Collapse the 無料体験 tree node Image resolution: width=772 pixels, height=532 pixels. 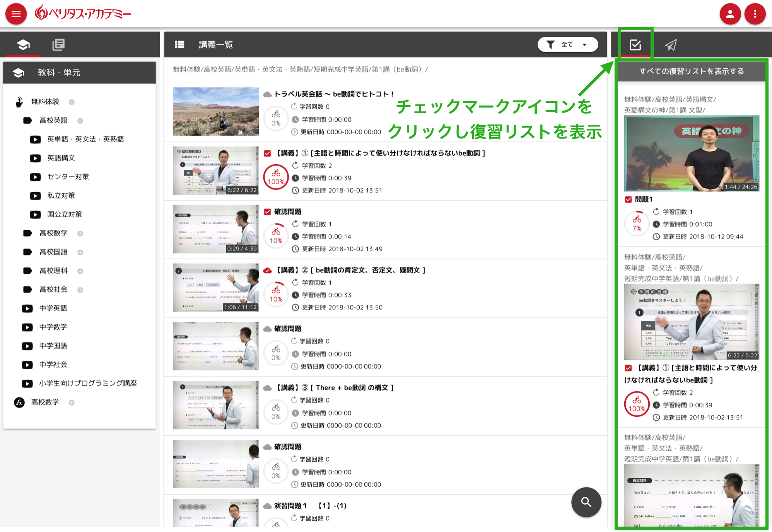[72, 102]
